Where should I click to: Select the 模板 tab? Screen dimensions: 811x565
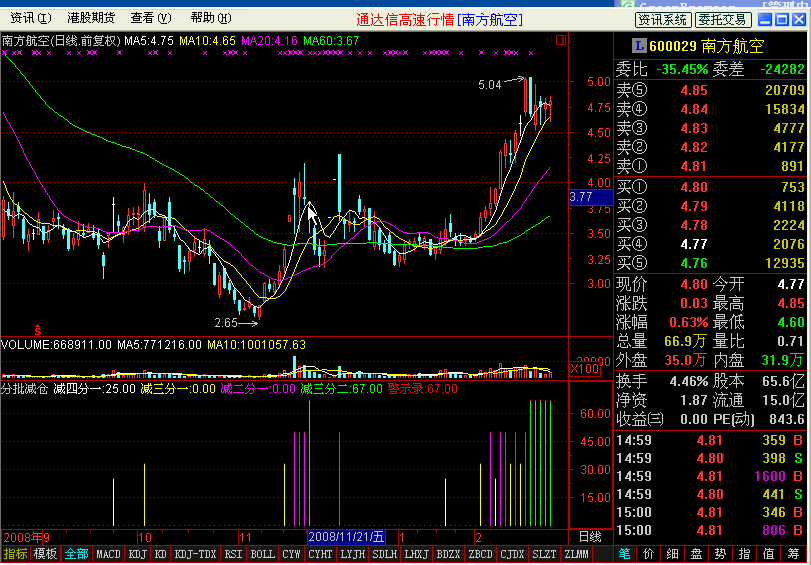pos(45,554)
